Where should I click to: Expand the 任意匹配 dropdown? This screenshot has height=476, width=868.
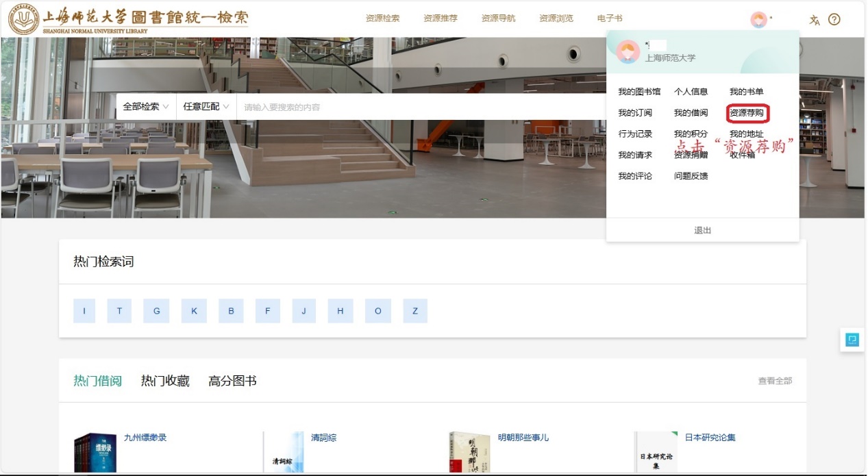click(206, 107)
